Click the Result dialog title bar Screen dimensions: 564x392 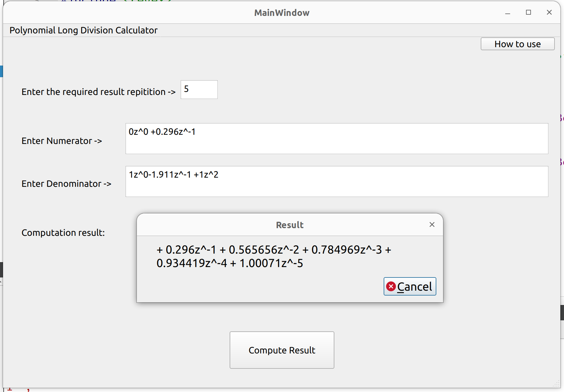(290, 225)
